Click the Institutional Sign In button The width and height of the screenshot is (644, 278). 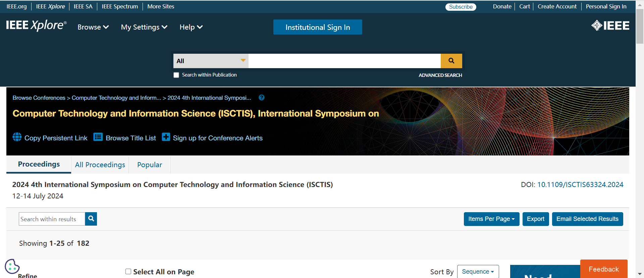[x=318, y=27]
